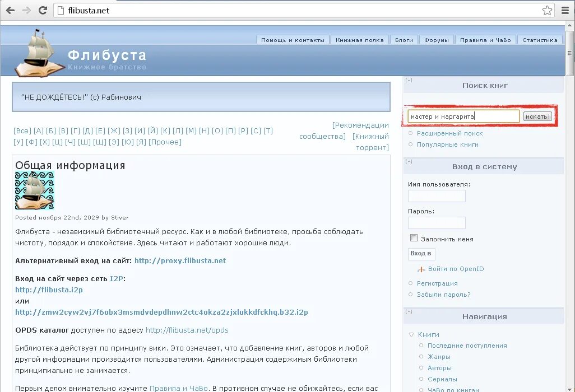This screenshot has height=392, width=575.
Task: Click the Вход в button
Action: pyautogui.click(x=421, y=254)
